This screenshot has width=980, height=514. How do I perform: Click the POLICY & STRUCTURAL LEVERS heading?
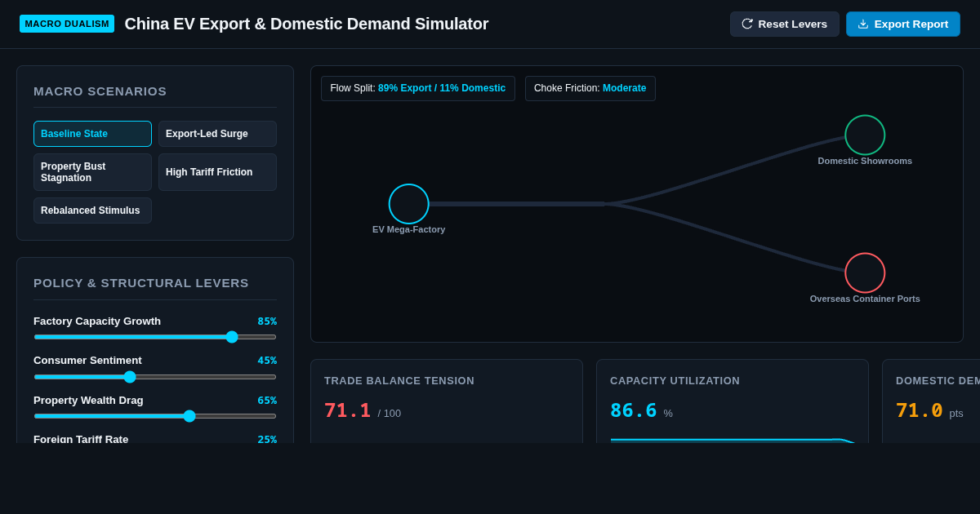pos(141,283)
